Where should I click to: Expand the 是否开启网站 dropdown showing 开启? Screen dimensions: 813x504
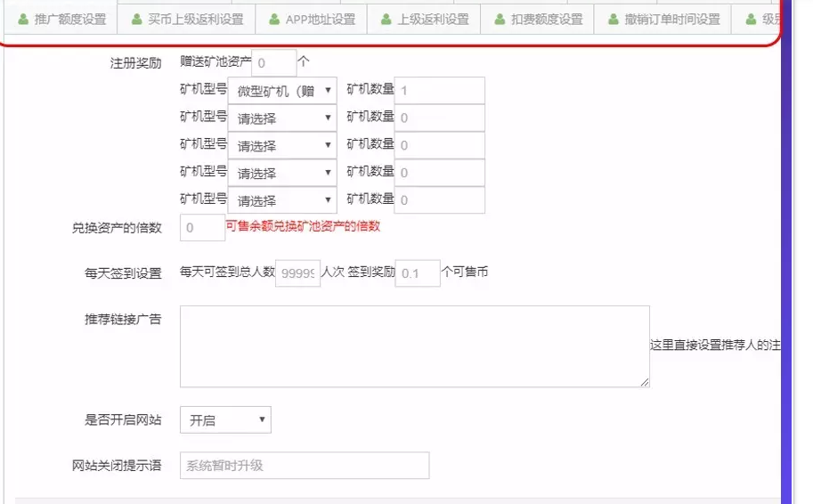click(x=225, y=420)
